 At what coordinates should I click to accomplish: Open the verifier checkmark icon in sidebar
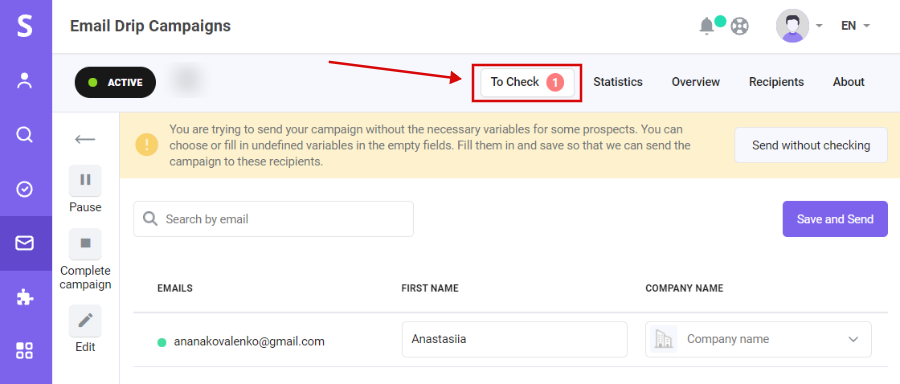25,189
